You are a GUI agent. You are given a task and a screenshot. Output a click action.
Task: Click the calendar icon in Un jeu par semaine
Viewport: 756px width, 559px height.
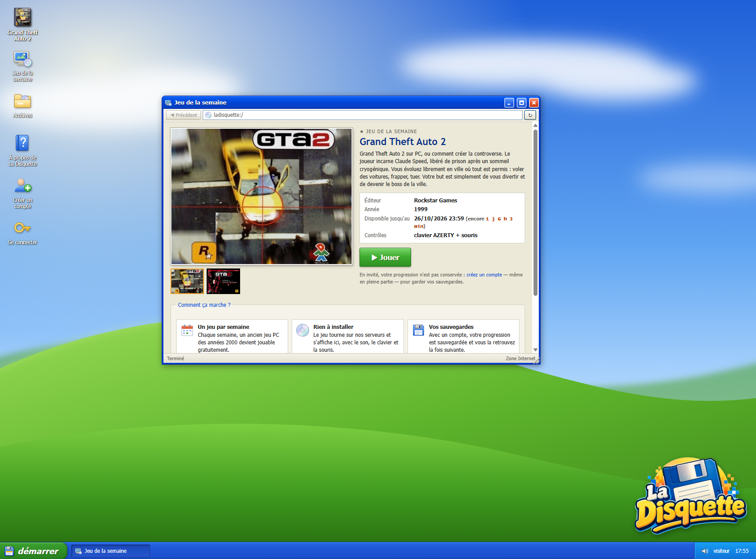click(187, 330)
